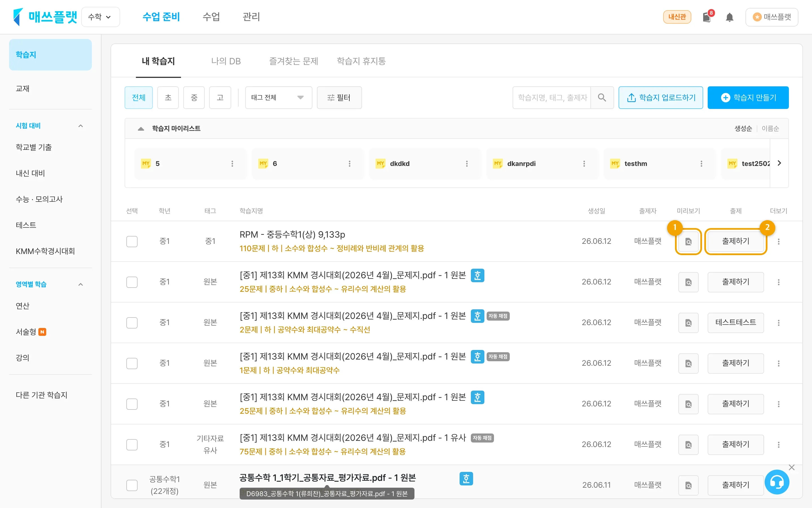Preview RPM - 중등수학1(상) 9,133p worksheet

[x=688, y=241]
